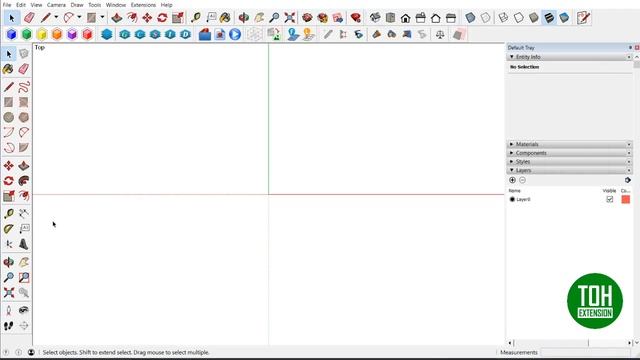Open the 3D Warehouse
The height and width of the screenshot is (360, 640).
307,18
